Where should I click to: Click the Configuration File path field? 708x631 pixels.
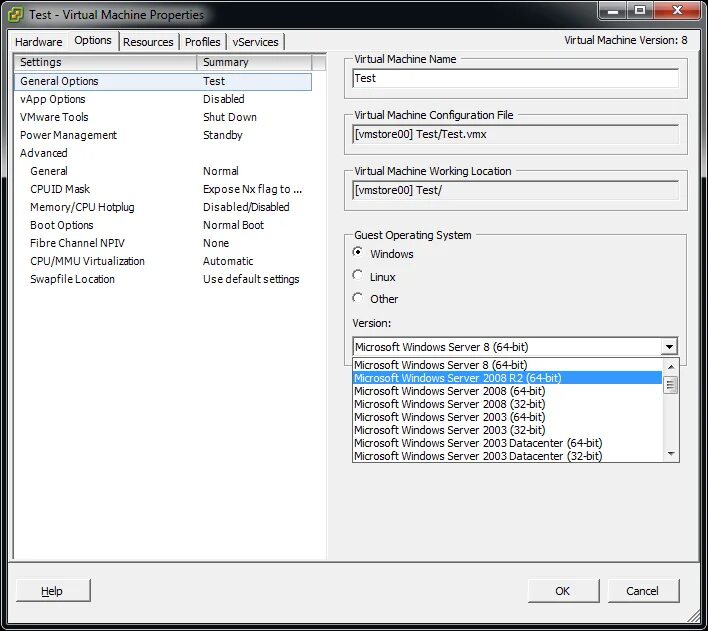tap(515, 135)
